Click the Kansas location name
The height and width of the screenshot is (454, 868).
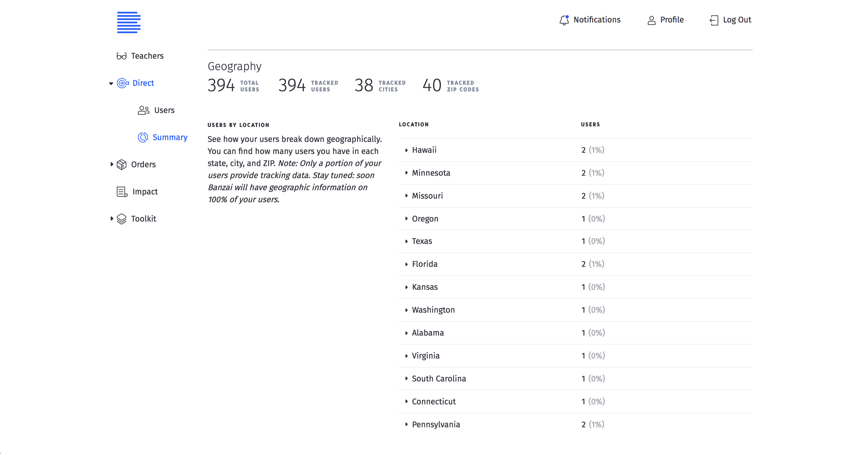pyautogui.click(x=425, y=287)
